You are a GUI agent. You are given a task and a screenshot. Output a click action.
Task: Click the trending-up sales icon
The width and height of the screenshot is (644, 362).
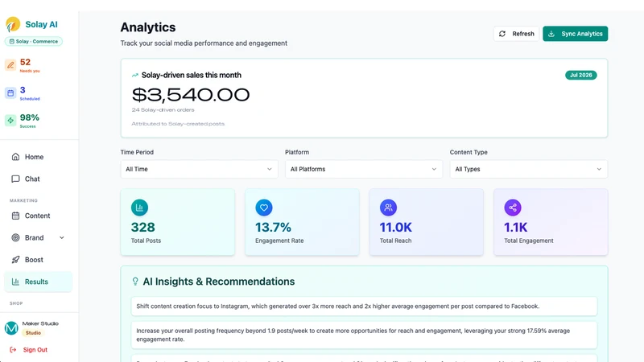(x=134, y=75)
